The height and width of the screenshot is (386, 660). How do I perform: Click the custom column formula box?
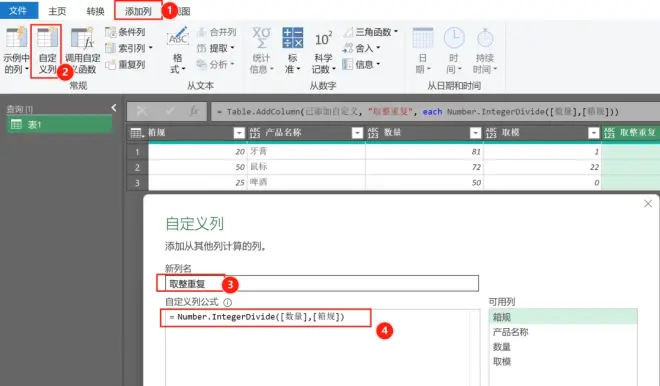322,348
